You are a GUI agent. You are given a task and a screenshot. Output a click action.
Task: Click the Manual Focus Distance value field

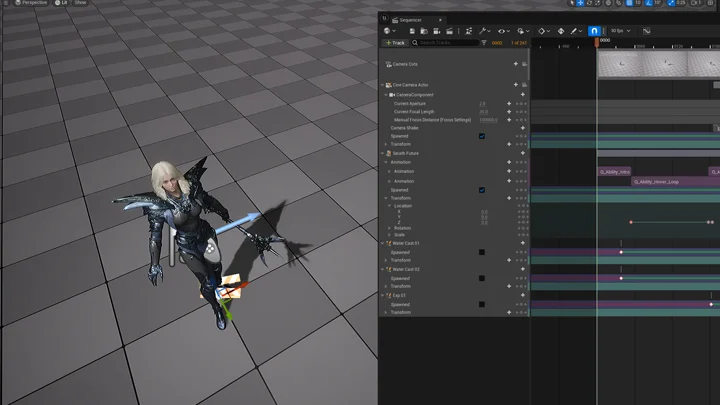489,120
